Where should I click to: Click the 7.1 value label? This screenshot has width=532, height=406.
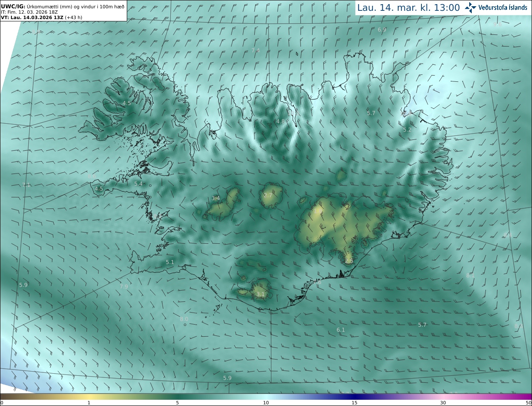pos(26,185)
